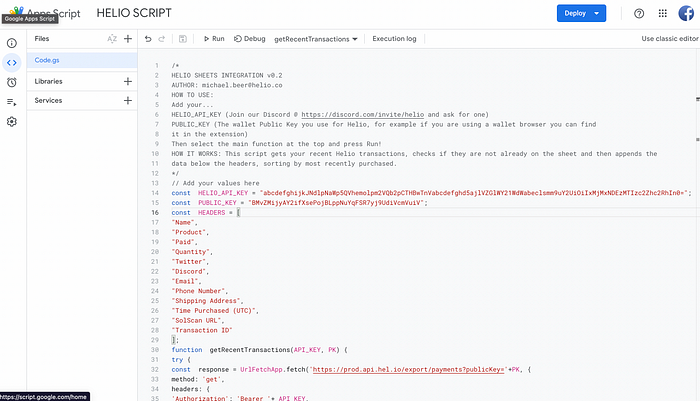Click the Libraries section label
The image size is (700, 401).
pos(48,81)
